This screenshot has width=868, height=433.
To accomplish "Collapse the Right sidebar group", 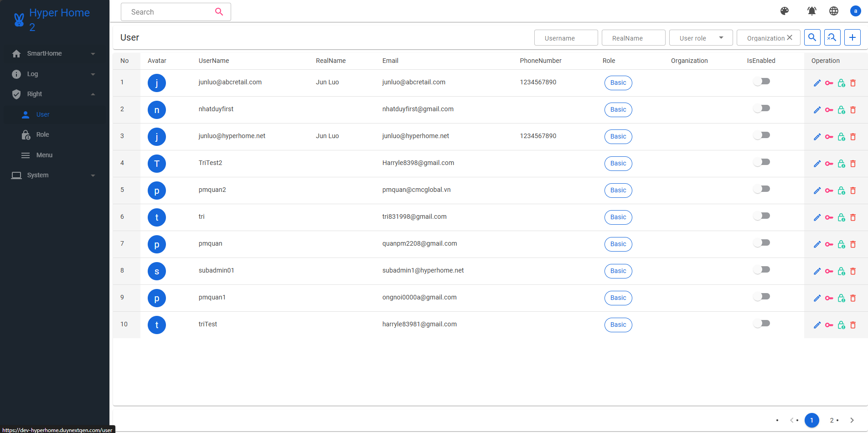I will coord(55,94).
